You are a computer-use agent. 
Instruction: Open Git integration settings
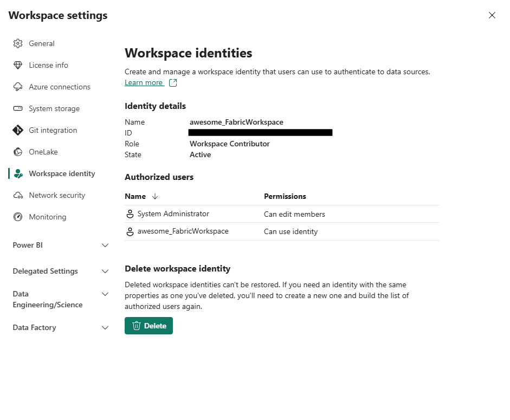(53, 130)
